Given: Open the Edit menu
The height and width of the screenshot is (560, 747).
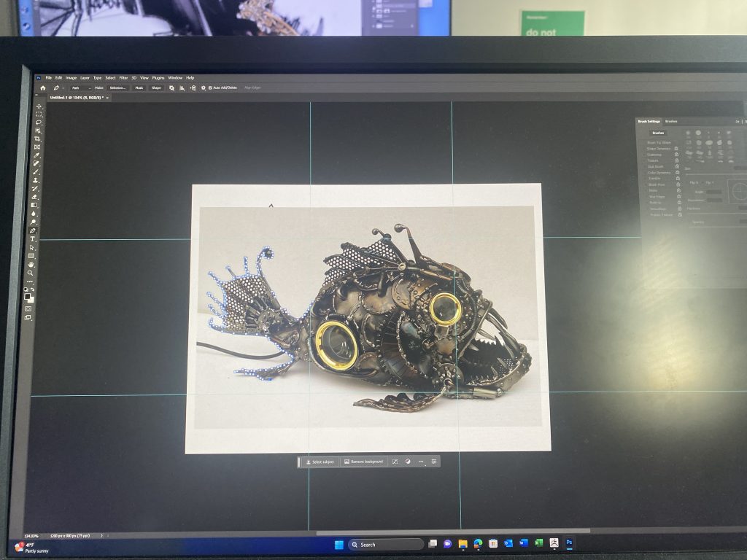Looking at the screenshot, I should pyautogui.click(x=58, y=77).
